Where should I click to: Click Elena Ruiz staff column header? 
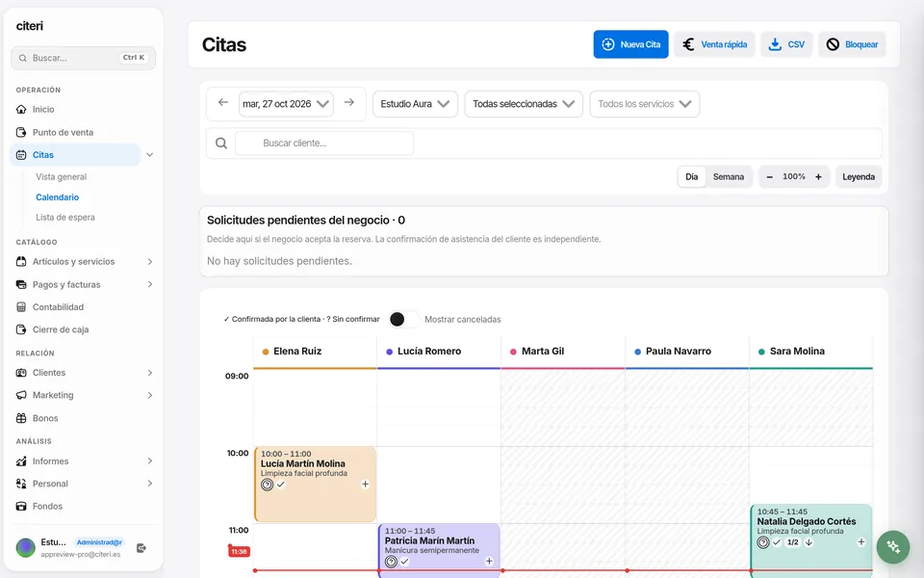[x=316, y=352]
